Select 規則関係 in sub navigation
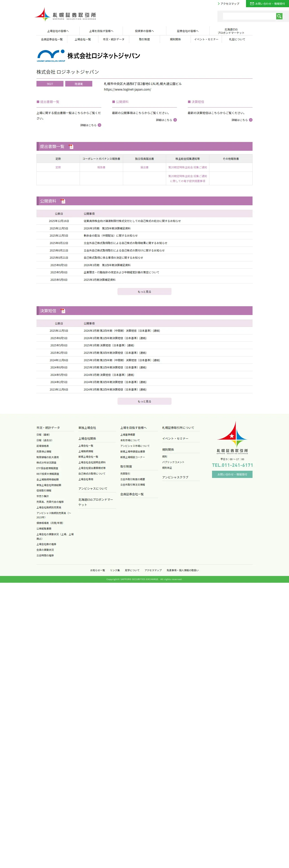This screenshot has width=289, height=868. tap(175, 39)
